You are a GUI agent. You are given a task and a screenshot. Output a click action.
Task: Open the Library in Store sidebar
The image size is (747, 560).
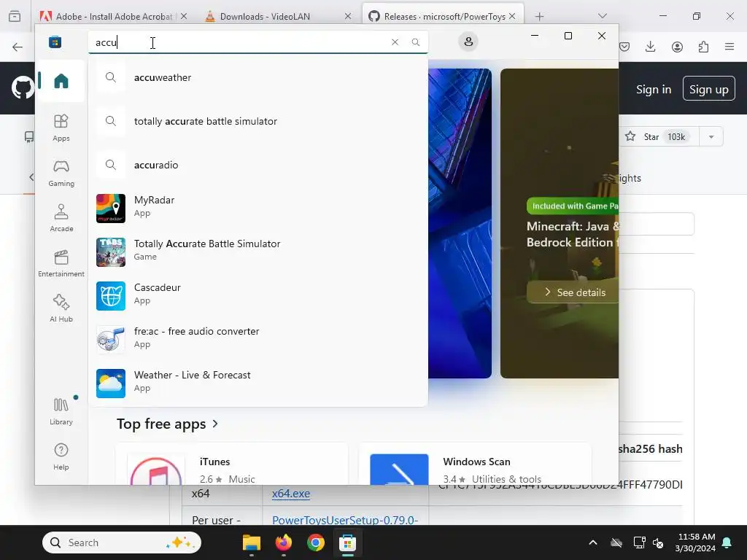61,411
